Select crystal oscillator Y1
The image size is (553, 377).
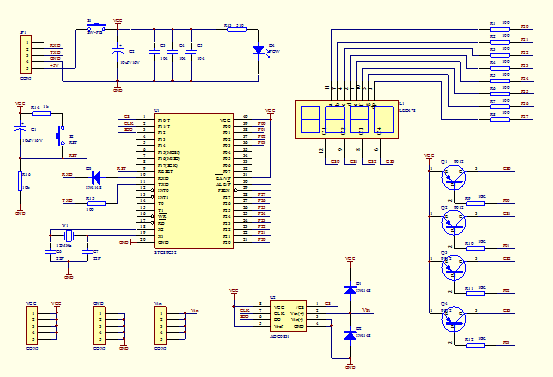tap(69, 235)
